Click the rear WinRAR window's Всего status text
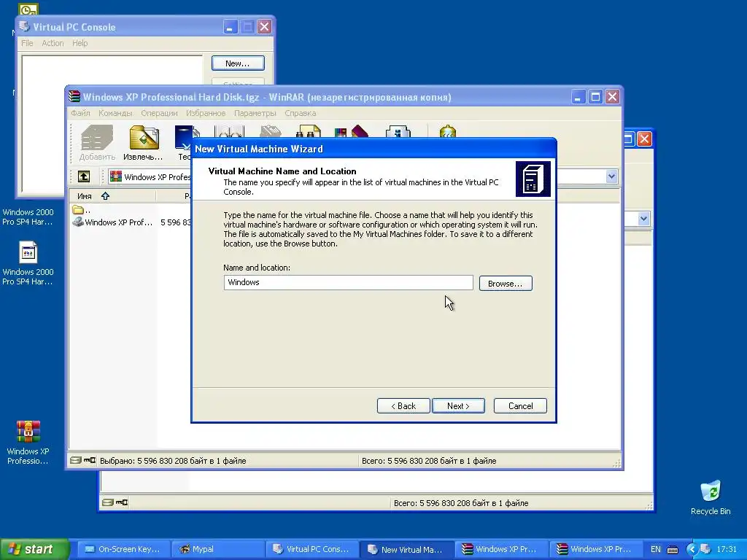The width and height of the screenshot is (747, 560). pos(461,503)
